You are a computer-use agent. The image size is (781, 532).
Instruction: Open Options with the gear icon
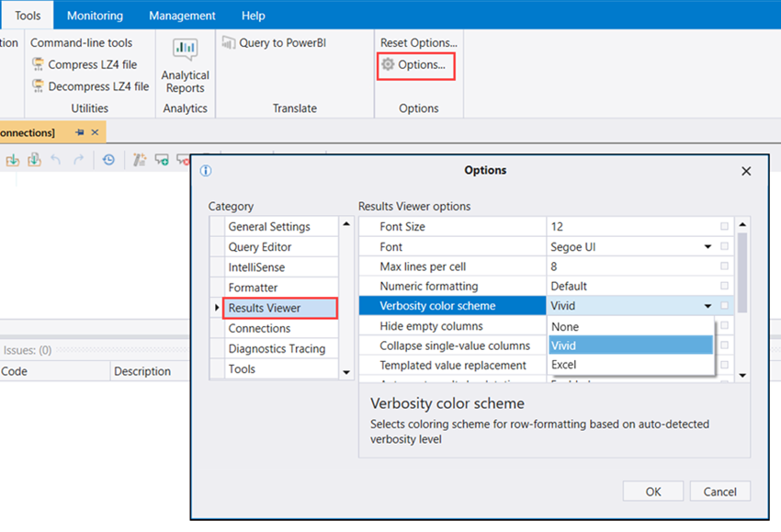(414, 65)
